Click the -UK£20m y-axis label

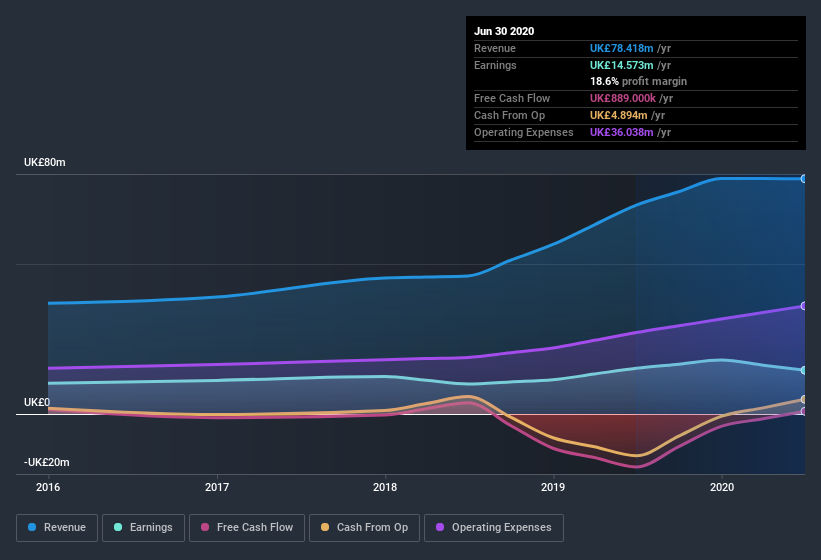(47, 462)
